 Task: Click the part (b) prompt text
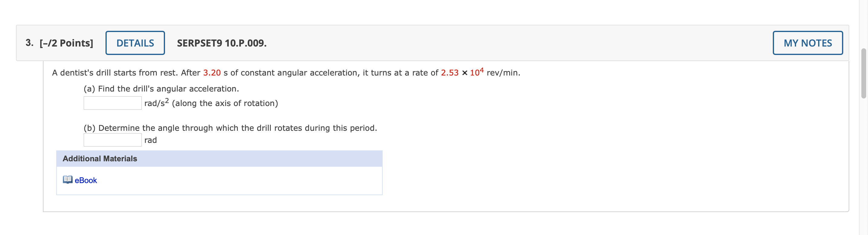pos(230,128)
